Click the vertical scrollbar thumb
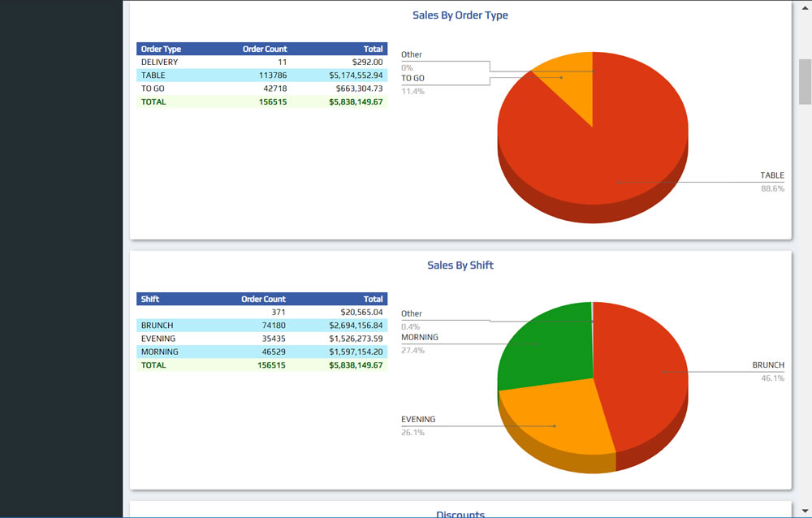 [x=805, y=82]
